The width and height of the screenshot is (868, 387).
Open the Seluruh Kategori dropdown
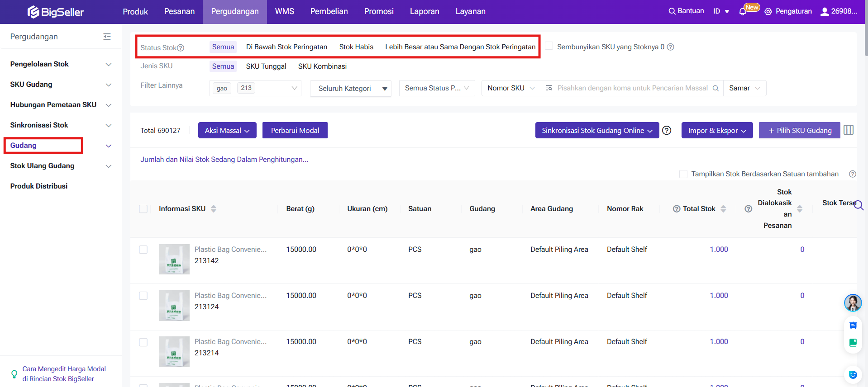(350, 89)
